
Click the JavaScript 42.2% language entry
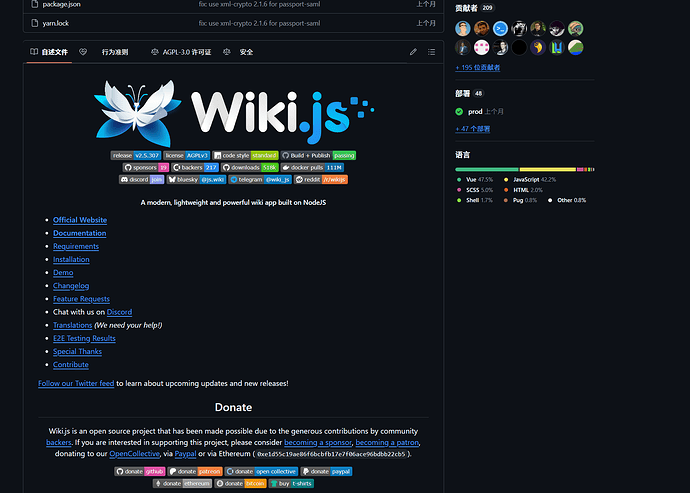530,180
